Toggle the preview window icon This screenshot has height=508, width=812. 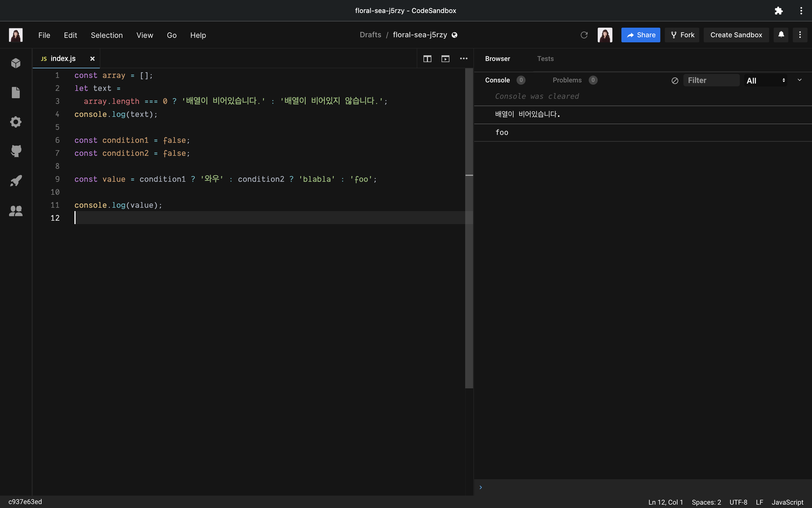pos(445,59)
